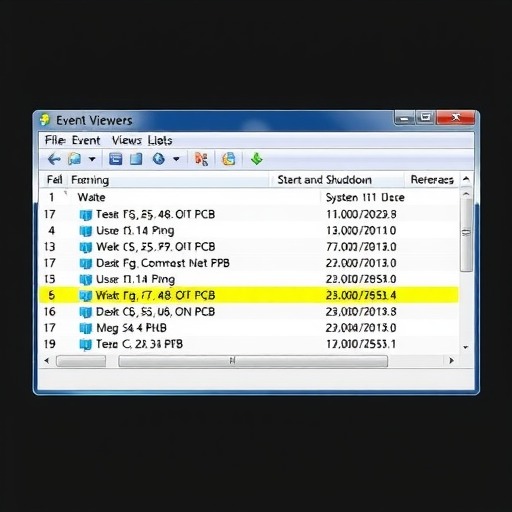Click the dark blue window-pane toolbar icon
512x512 pixels.
[115, 159]
